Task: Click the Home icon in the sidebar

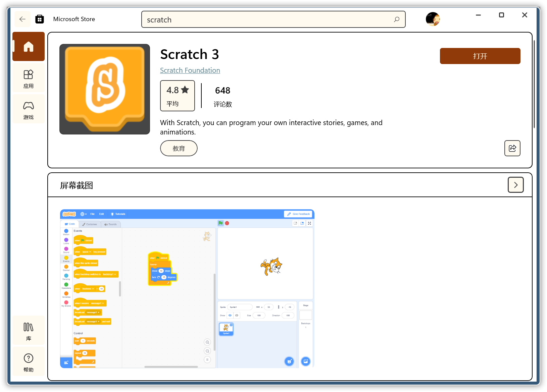Action: click(x=28, y=47)
